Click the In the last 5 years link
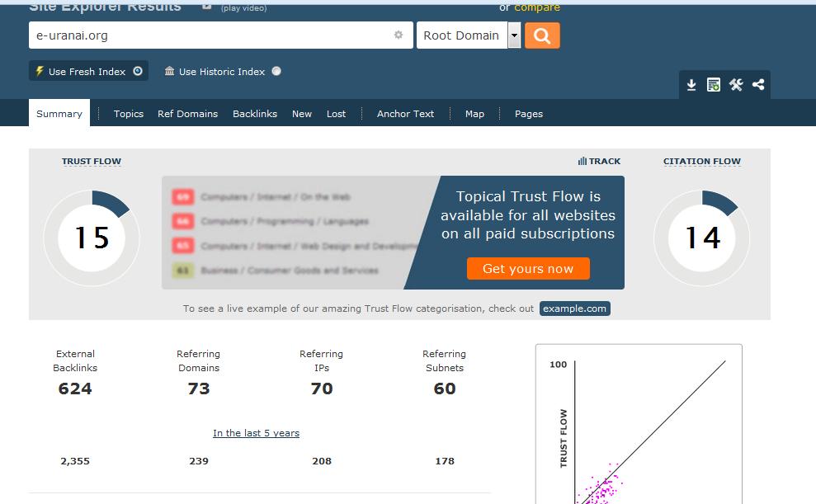 [x=256, y=433]
